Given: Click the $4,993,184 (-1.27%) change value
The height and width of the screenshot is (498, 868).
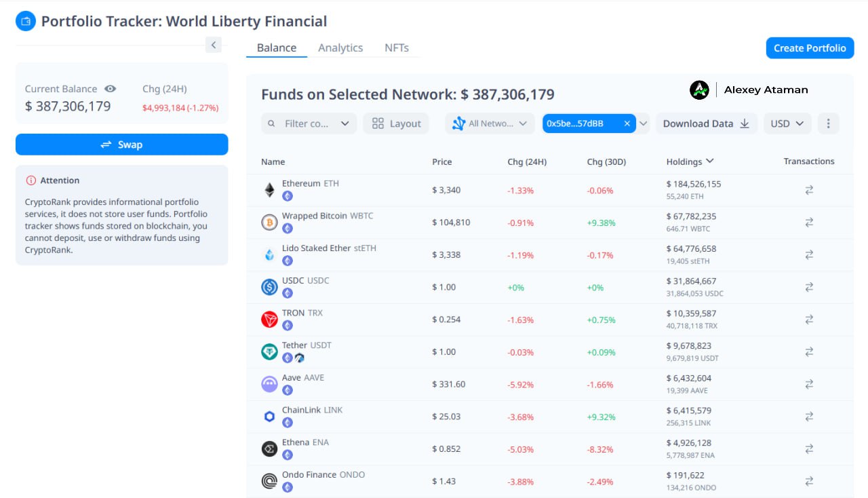Looking at the screenshot, I should tap(180, 108).
